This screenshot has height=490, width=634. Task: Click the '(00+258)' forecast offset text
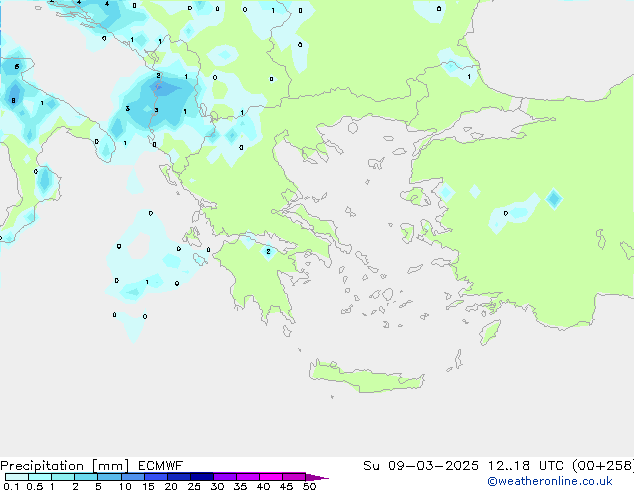click(603, 466)
